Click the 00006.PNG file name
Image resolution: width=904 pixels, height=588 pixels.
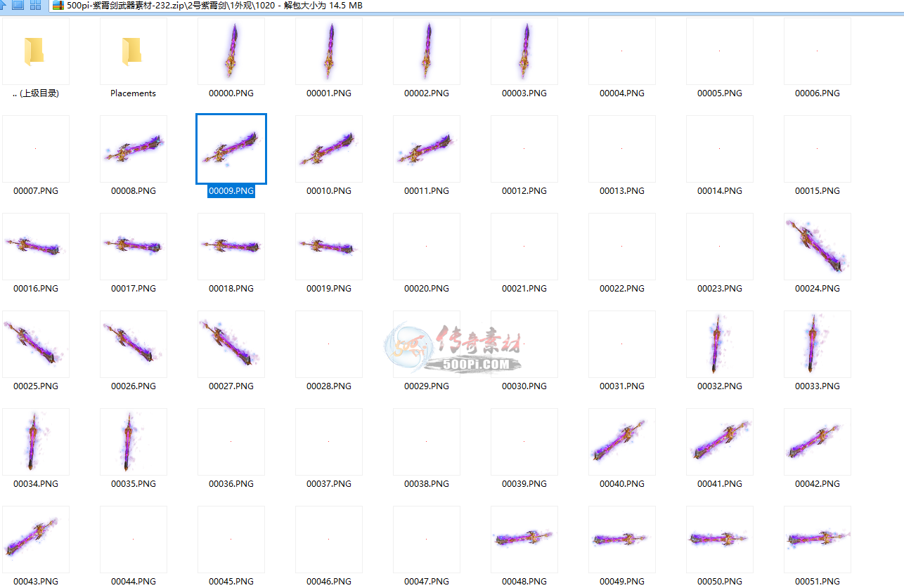pos(818,93)
